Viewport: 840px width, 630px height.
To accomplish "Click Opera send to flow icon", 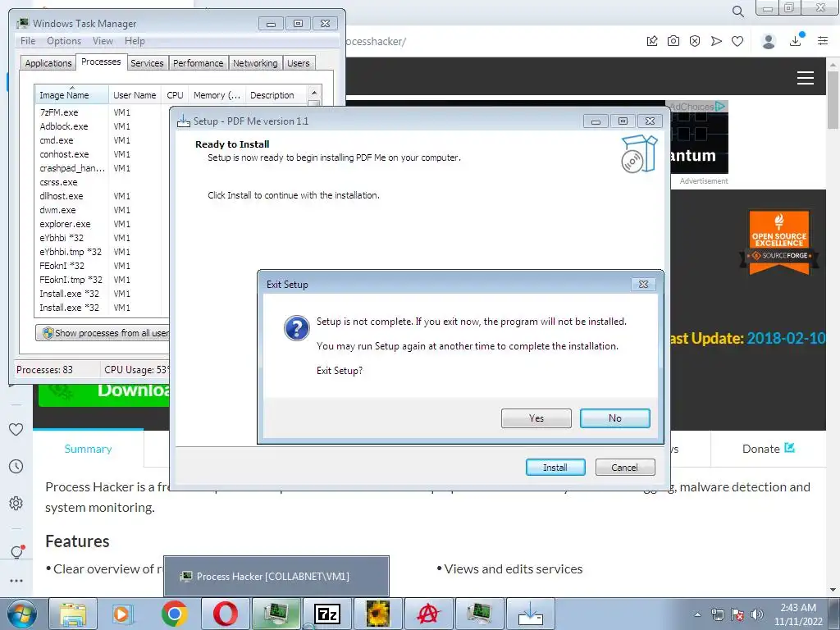I will pos(716,41).
